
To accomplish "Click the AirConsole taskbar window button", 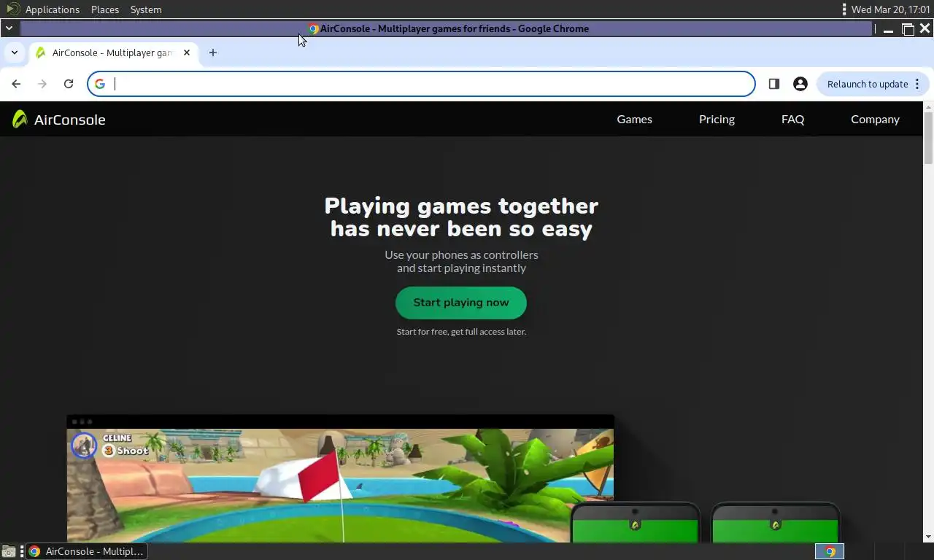I will click(x=87, y=551).
